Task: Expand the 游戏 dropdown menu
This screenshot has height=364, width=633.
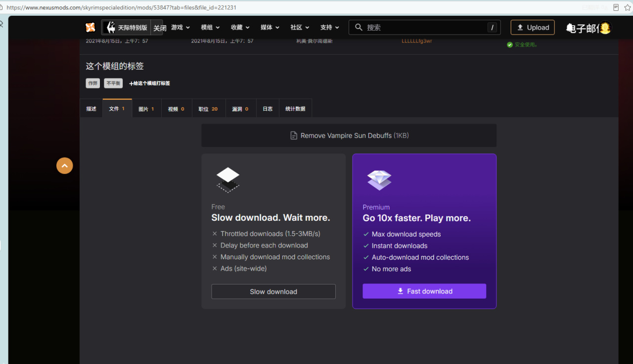Action: pyautogui.click(x=181, y=28)
